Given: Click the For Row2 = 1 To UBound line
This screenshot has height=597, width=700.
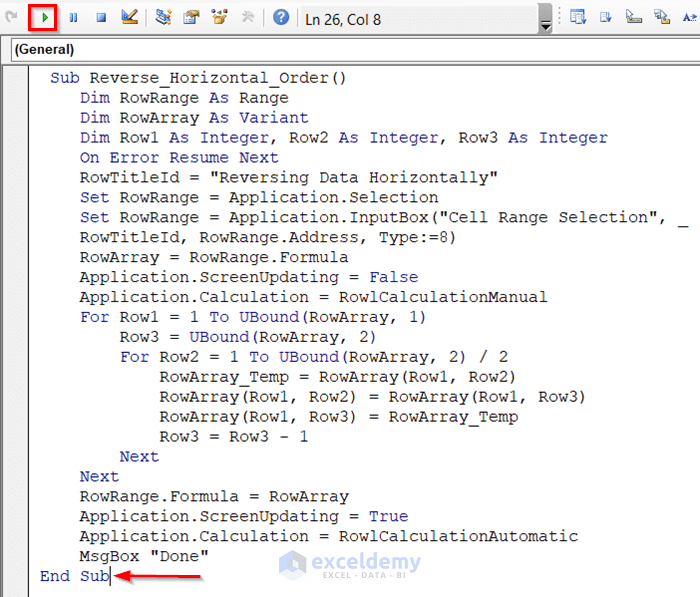Looking at the screenshot, I should pyautogui.click(x=314, y=357).
